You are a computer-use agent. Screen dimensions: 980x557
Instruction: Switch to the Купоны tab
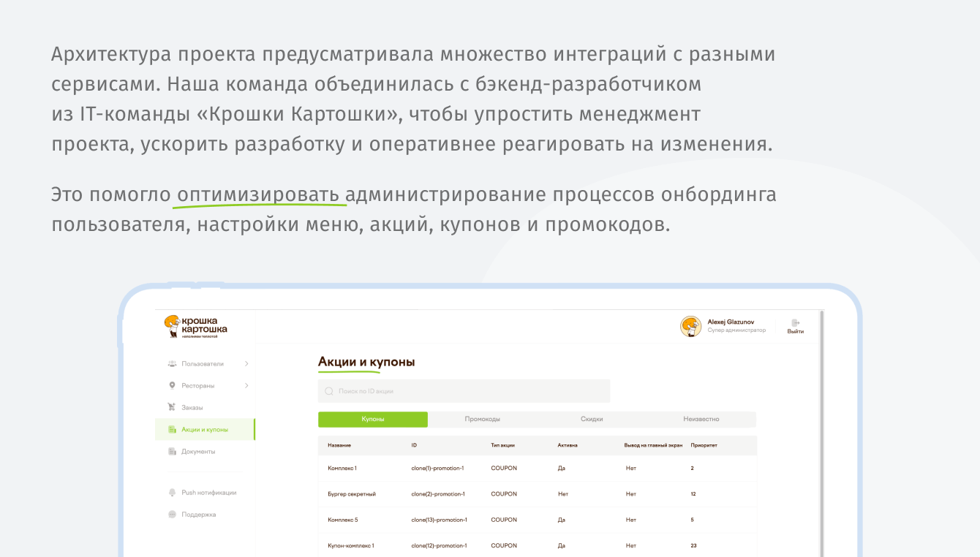pyautogui.click(x=373, y=420)
